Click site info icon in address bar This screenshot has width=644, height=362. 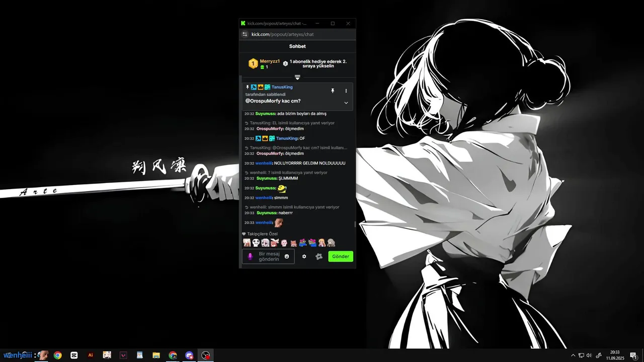245,34
